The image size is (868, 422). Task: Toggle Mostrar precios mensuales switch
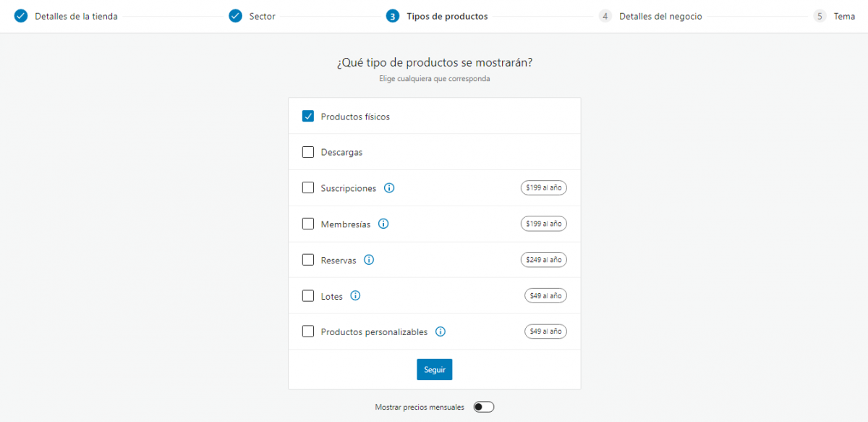(x=483, y=407)
